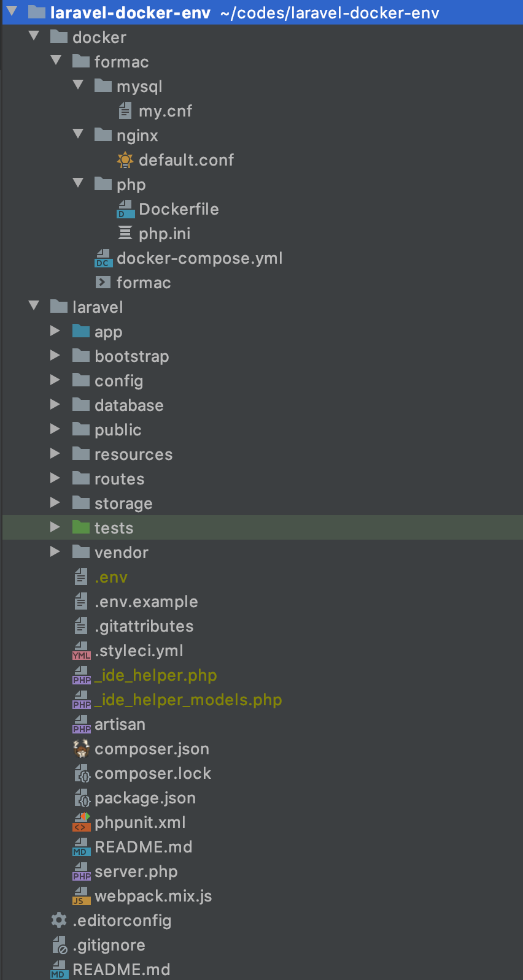Click the _ide_helper.php PHP icon
523x980 pixels.
81,675
